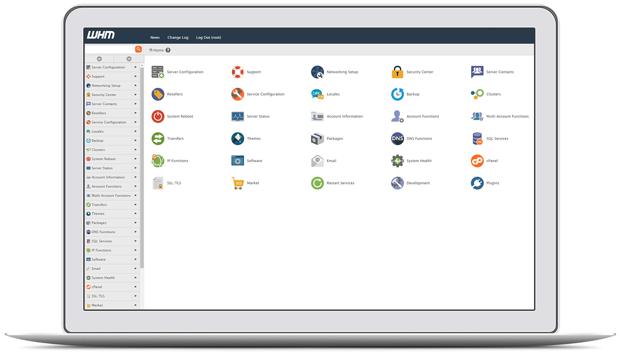The width and height of the screenshot is (620, 364).
Task: Click Log Out (root) in header
Action: tap(209, 38)
